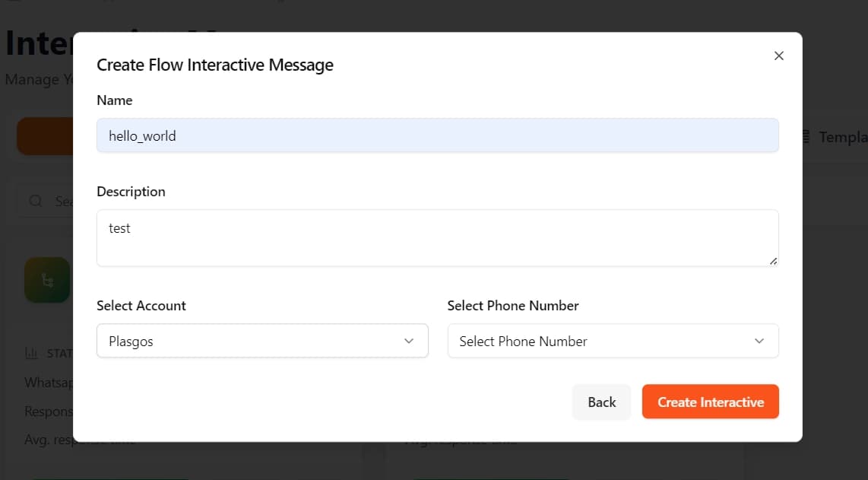Open the Plasgos account dropdown

click(262, 341)
